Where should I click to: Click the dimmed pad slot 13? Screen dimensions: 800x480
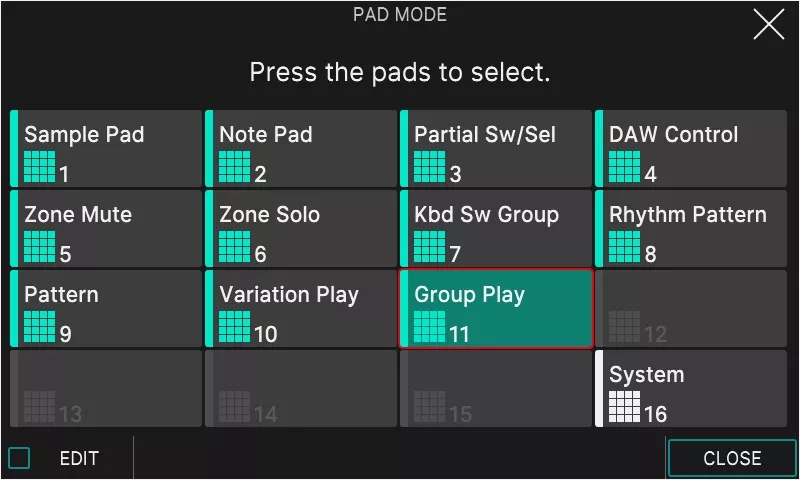pyautogui.click(x=106, y=389)
